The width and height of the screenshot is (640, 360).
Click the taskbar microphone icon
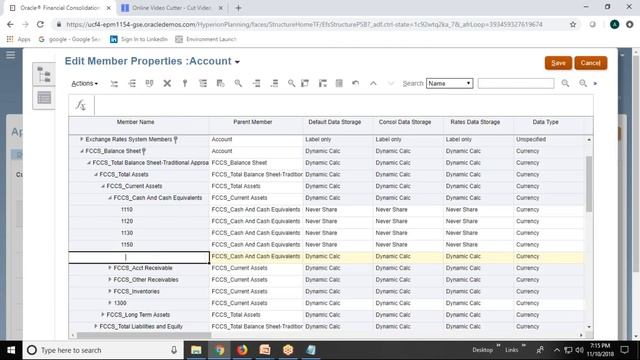click(x=174, y=350)
